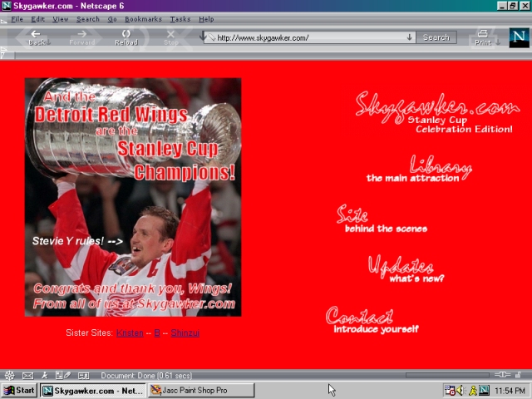Go back with the Back arrow button
The width and height of the screenshot is (532, 399).
click(x=37, y=37)
